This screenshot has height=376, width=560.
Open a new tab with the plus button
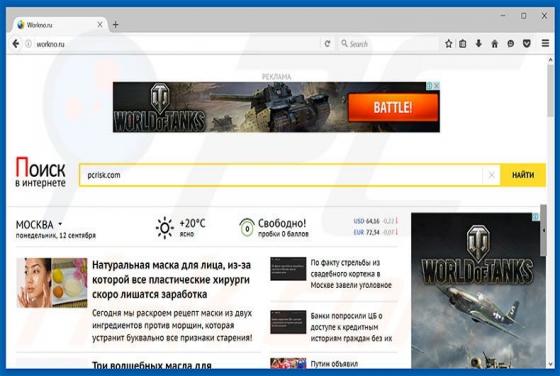[x=115, y=25]
